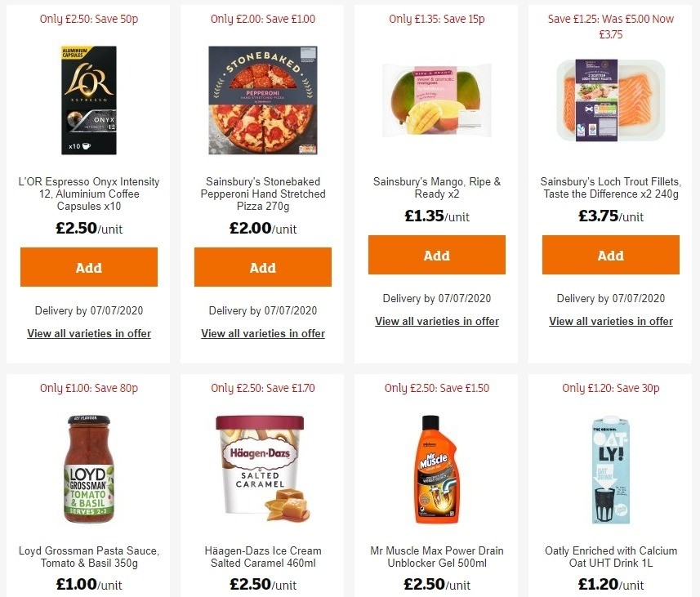This screenshot has height=597, width=700.
Task: Add Sainsbury's Stonebaked Pepperoni Pizza to basket
Action: click(x=262, y=267)
